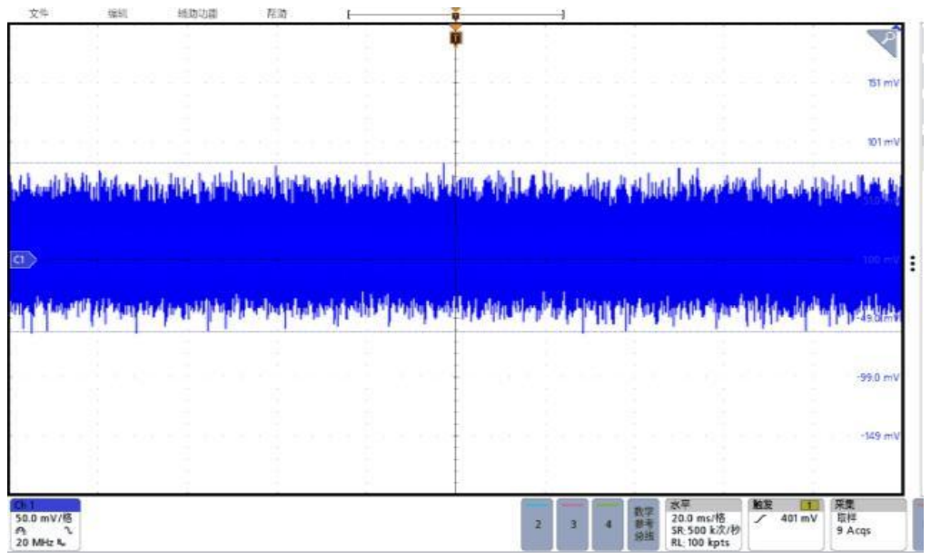The width and height of the screenshot is (931, 560).
Task: Click the -149 mV vertical scale label
Action: point(880,436)
